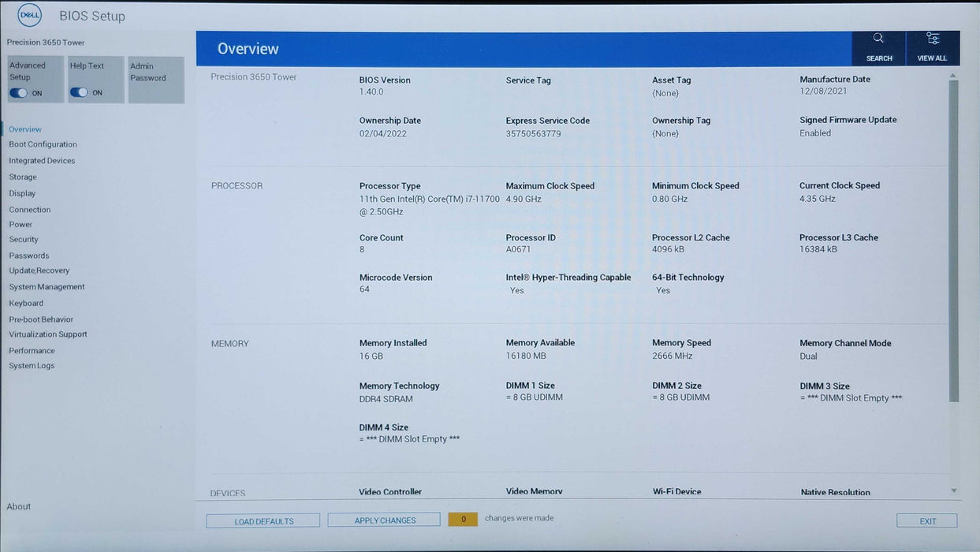Click Memory Speed 2666 MHz value
Viewport: 980px width, 552px height.
[x=673, y=356]
